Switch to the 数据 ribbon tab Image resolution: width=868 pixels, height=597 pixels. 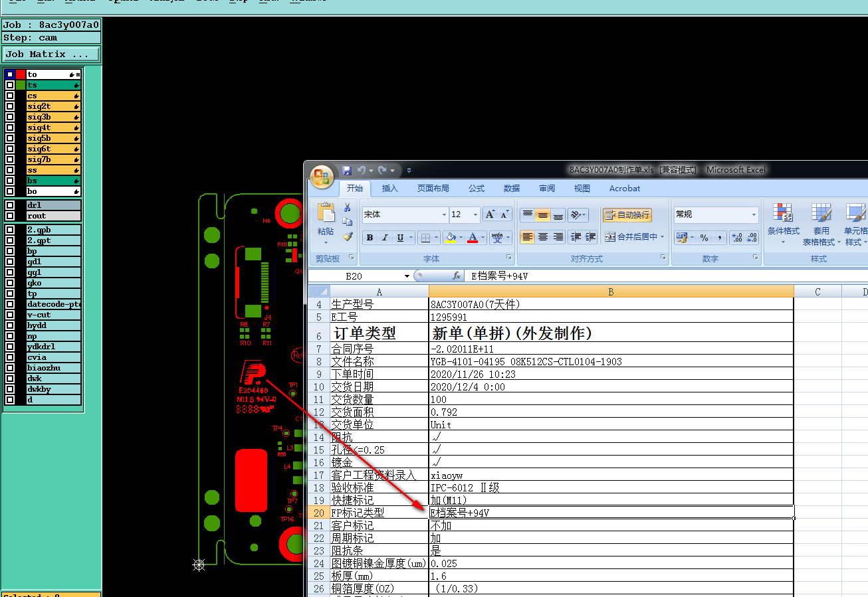pyautogui.click(x=512, y=189)
